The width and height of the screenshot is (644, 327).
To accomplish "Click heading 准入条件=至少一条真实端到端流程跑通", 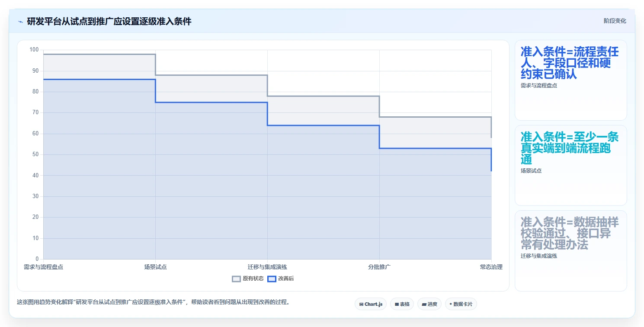I will [x=570, y=148].
